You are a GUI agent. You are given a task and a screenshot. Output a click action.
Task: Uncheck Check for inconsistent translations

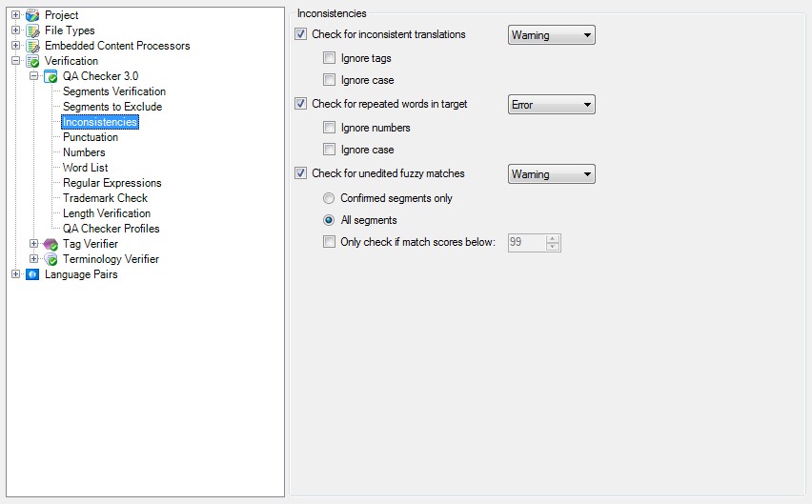[x=302, y=35]
